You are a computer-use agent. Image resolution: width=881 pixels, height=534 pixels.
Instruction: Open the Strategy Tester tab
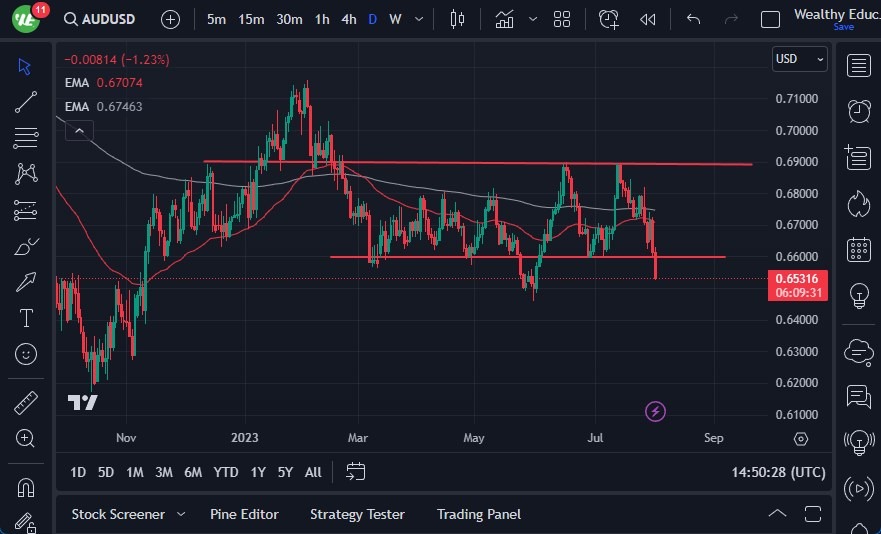click(x=357, y=514)
